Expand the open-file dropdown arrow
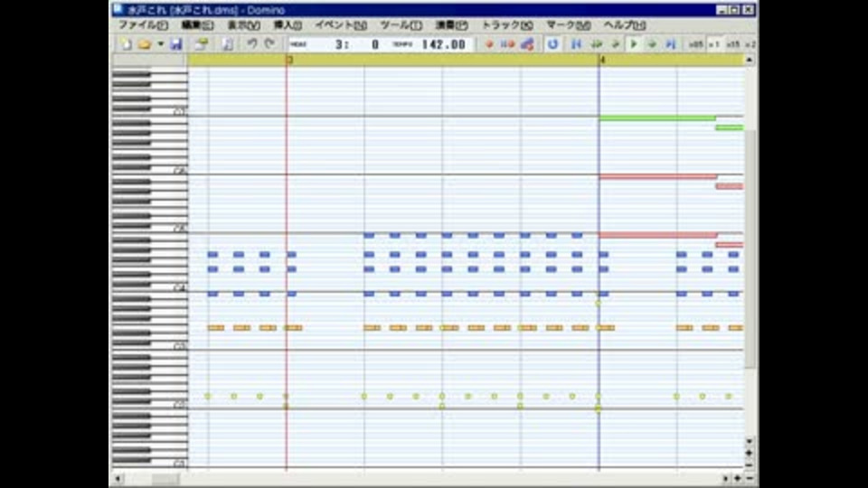The height and width of the screenshot is (488, 868). (x=160, y=44)
